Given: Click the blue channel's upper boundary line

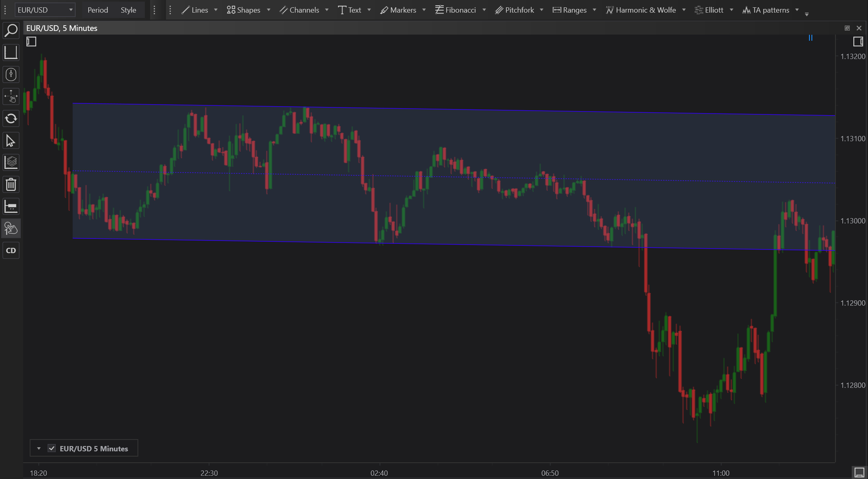Looking at the screenshot, I should click(407, 109).
